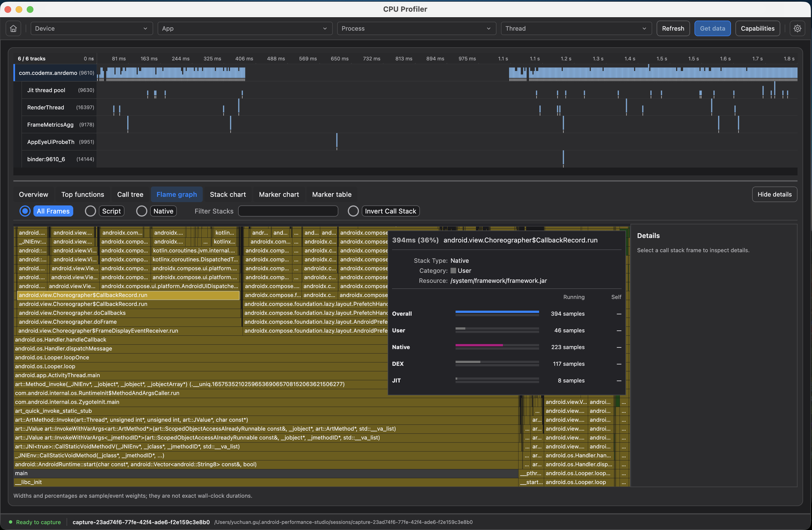812x530 pixels.
Task: Click the session file path in status bar
Action: [343, 522]
